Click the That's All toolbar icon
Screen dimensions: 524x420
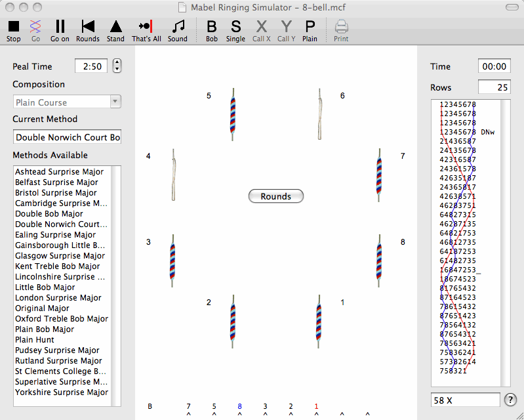[x=146, y=26]
